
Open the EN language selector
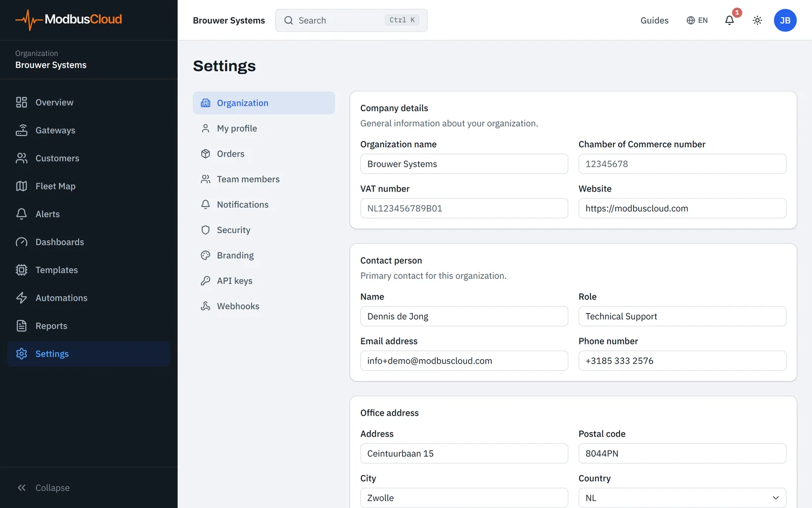point(697,20)
